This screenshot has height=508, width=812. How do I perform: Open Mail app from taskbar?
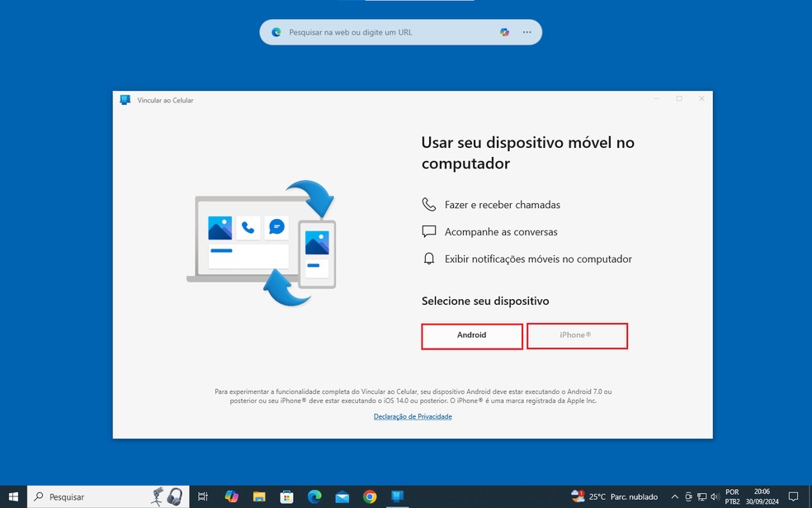[342, 496]
